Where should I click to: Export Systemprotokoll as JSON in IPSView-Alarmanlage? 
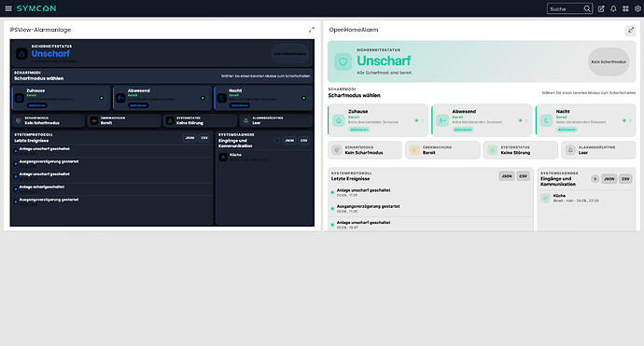[x=189, y=138]
